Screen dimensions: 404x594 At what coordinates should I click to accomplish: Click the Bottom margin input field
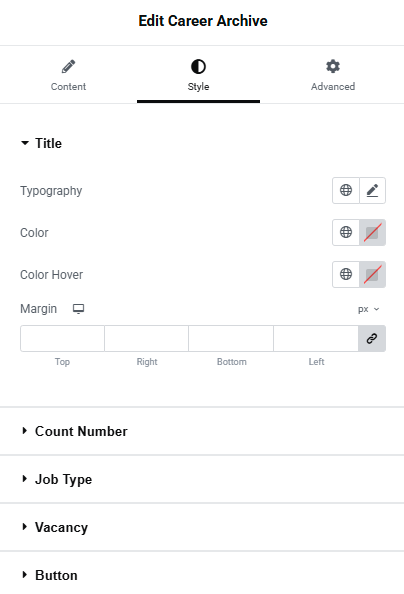click(x=231, y=338)
